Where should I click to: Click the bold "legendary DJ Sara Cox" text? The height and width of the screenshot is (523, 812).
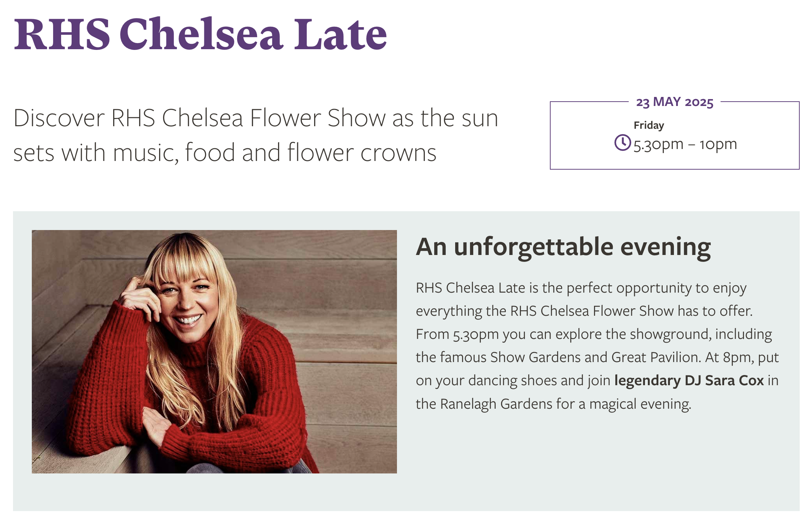[x=689, y=380]
